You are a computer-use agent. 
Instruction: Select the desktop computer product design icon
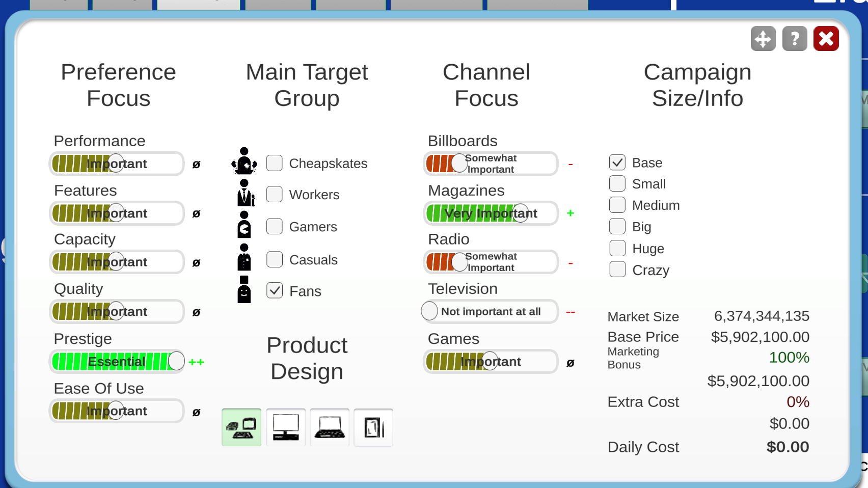(286, 427)
